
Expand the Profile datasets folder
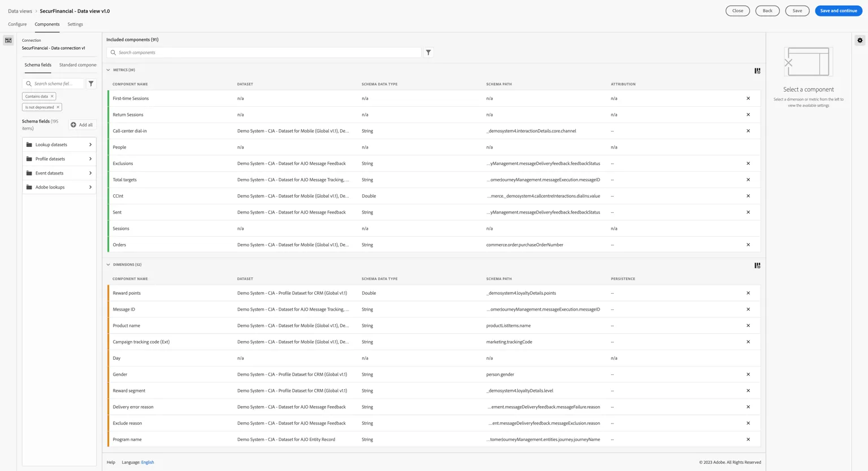point(59,159)
